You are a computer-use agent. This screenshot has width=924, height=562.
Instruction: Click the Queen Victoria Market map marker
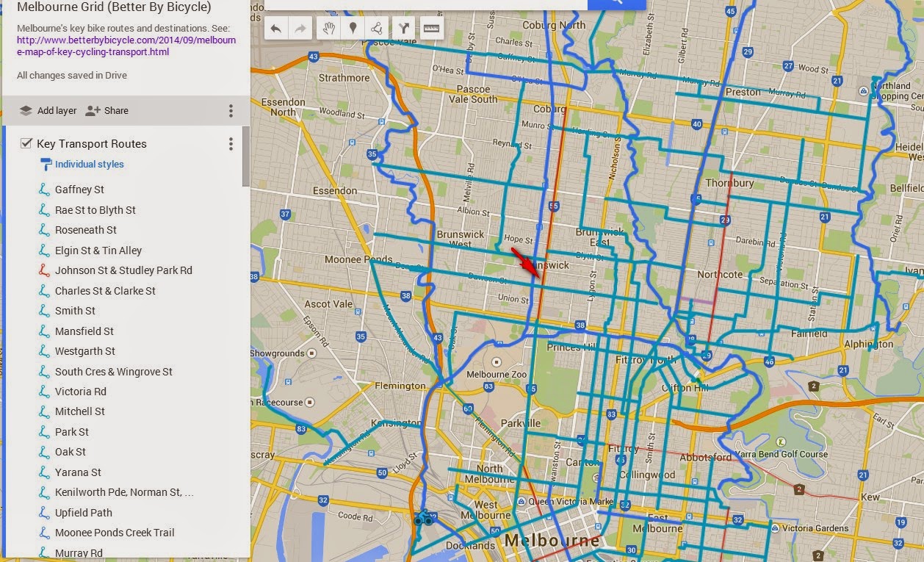521,501
